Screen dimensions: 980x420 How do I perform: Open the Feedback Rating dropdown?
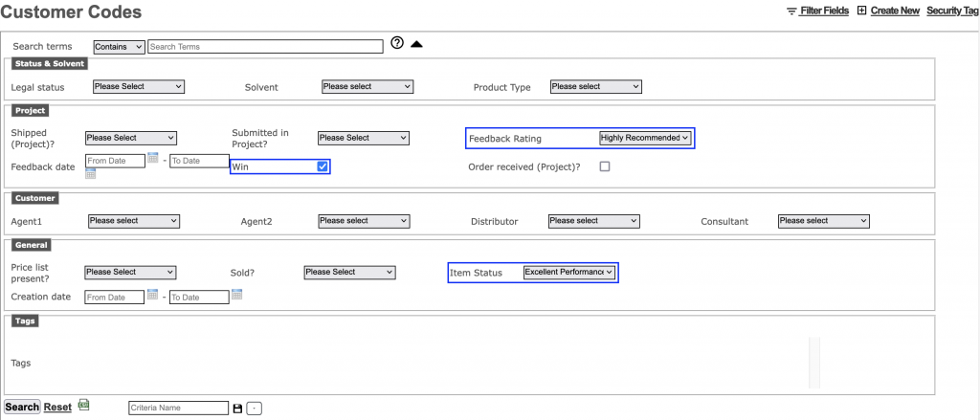point(644,138)
